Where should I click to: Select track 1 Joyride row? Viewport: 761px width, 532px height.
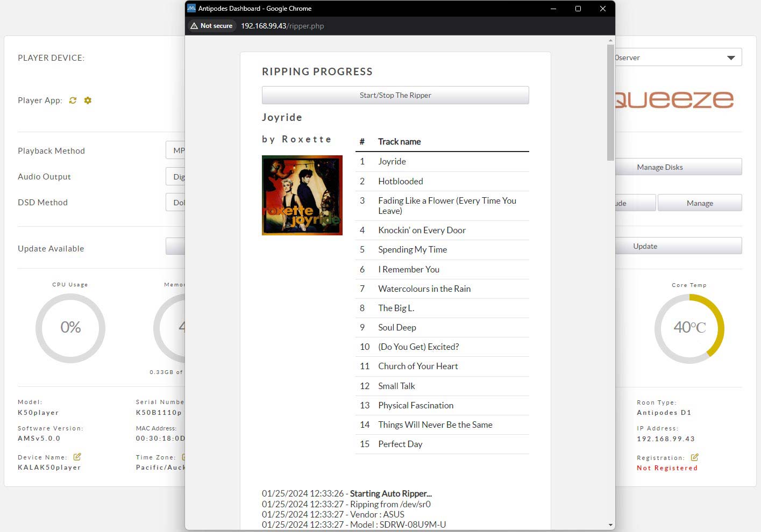[x=442, y=162]
